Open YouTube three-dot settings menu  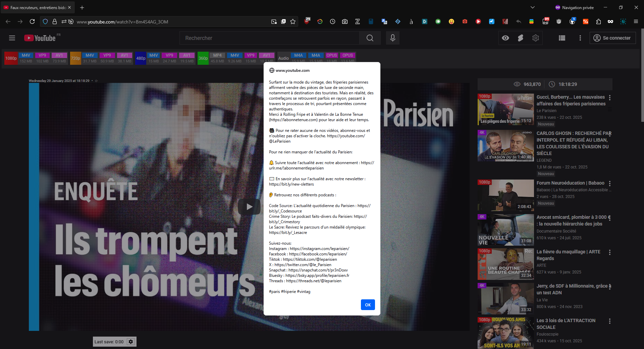point(580,38)
